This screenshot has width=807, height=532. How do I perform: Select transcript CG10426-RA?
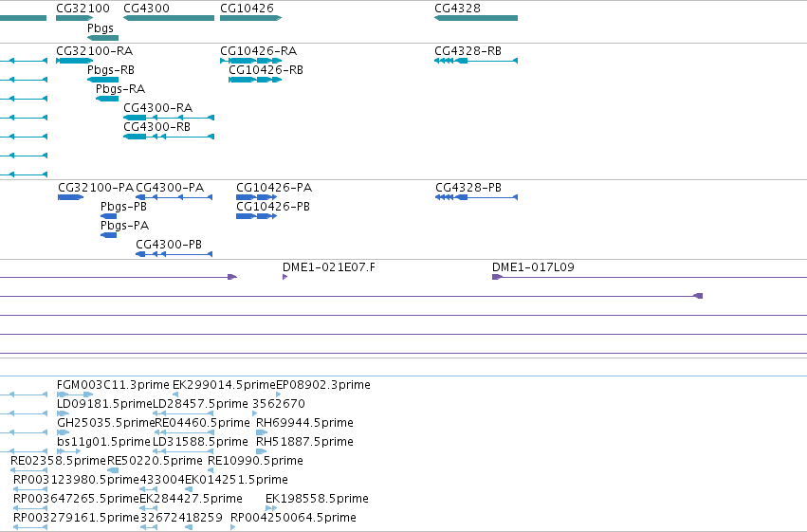258,51
